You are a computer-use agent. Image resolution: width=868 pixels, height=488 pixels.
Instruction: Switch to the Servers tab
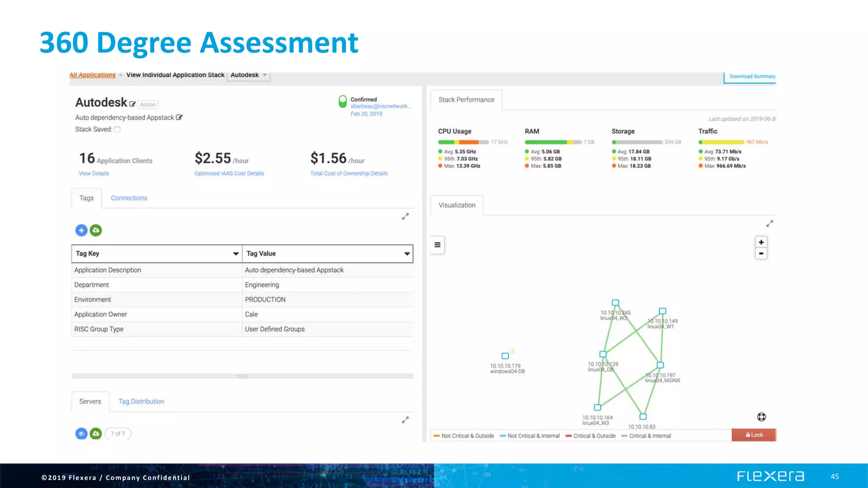coord(90,401)
